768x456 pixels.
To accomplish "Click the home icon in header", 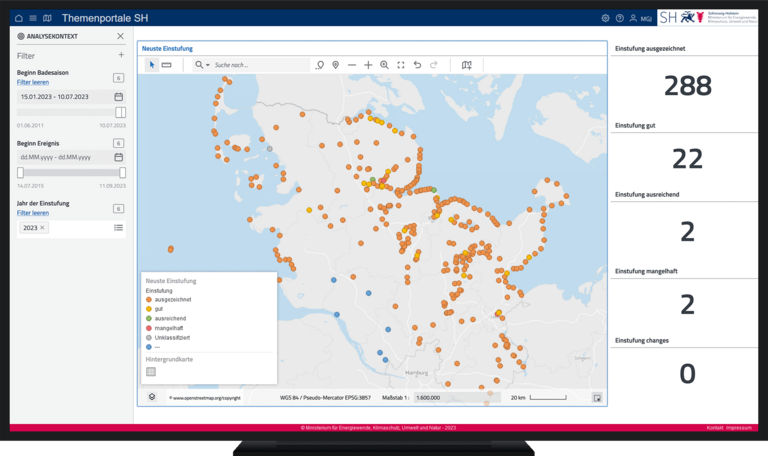I will click(19, 18).
